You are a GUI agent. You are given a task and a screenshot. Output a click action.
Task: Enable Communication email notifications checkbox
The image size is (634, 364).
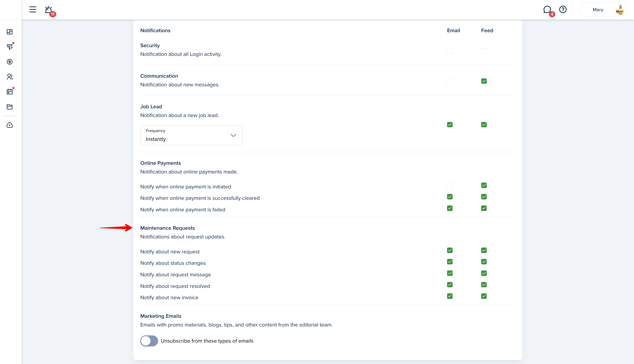coord(450,81)
